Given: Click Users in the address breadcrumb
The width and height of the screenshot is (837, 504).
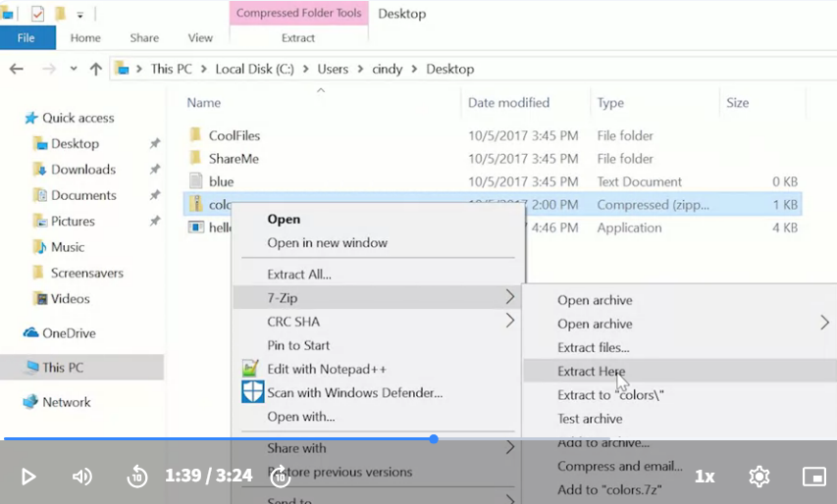Looking at the screenshot, I should pyautogui.click(x=333, y=69).
